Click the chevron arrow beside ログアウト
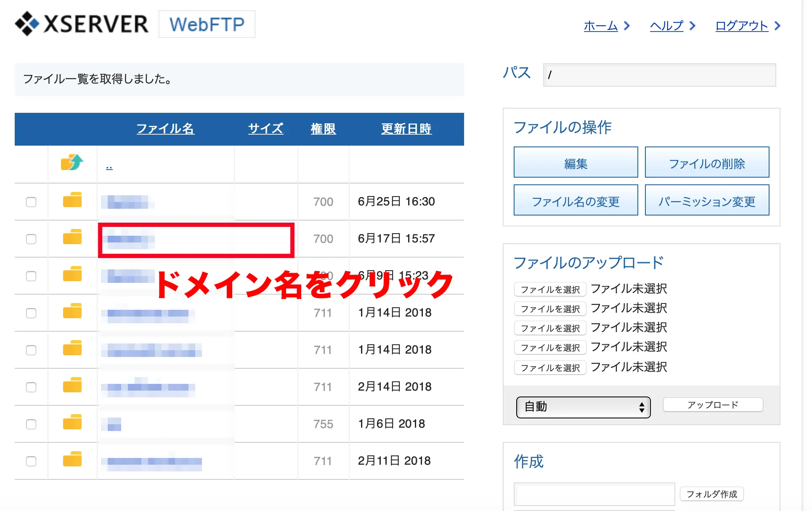 778,26
